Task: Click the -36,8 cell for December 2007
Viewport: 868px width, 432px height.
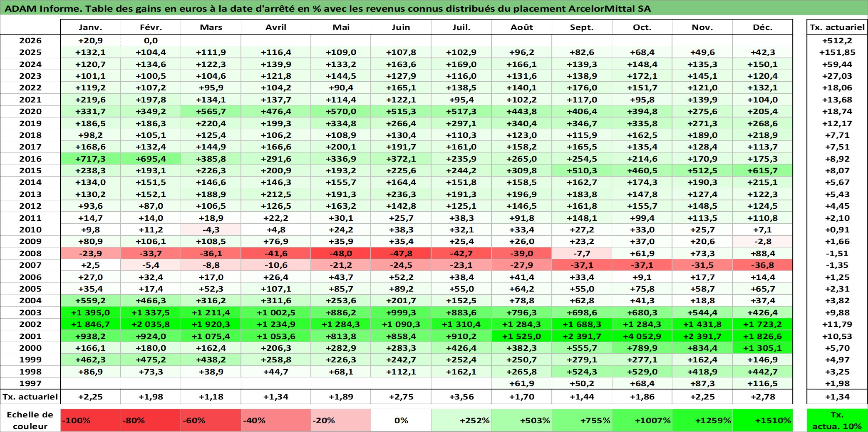Action: (763, 265)
